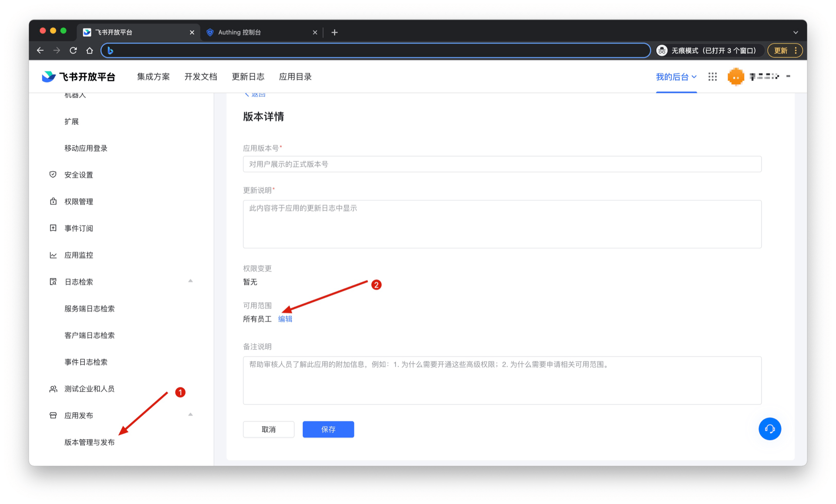This screenshot has width=836, height=504.
Task: Click the Feishu Open Platform logo
Action: coord(79,77)
